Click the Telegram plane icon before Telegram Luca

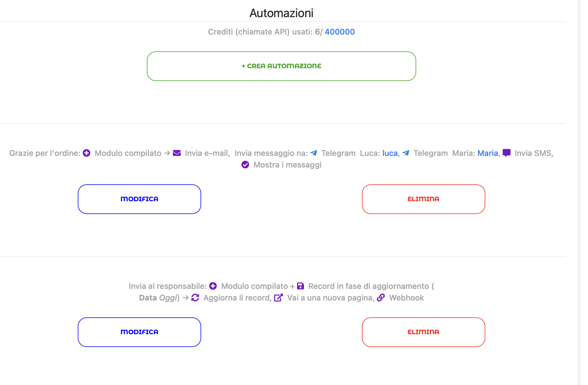click(x=313, y=153)
